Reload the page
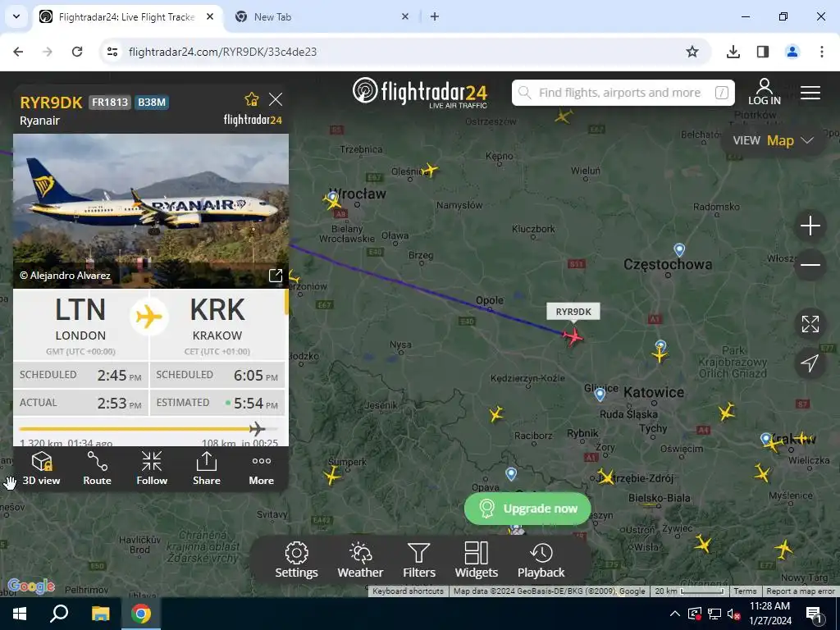 pos(77,52)
